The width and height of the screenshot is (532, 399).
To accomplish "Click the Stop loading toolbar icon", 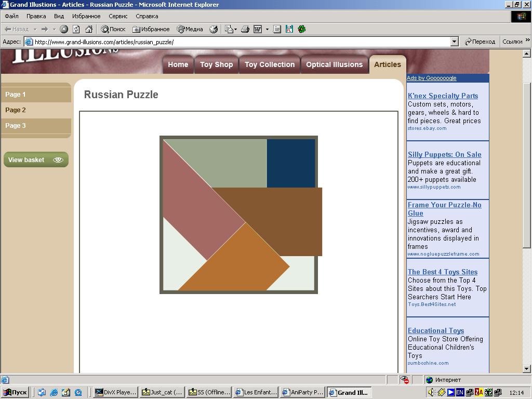I will point(64,29).
